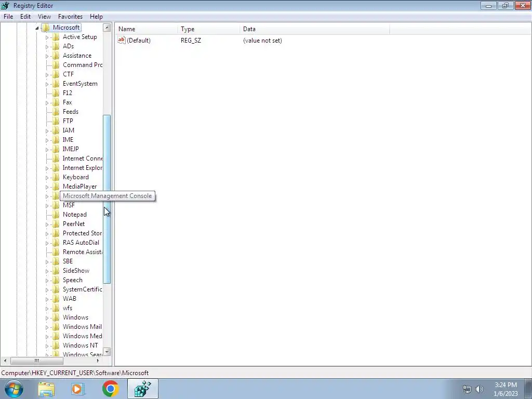
Task: Select the (Default) registry value
Action: (138, 41)
